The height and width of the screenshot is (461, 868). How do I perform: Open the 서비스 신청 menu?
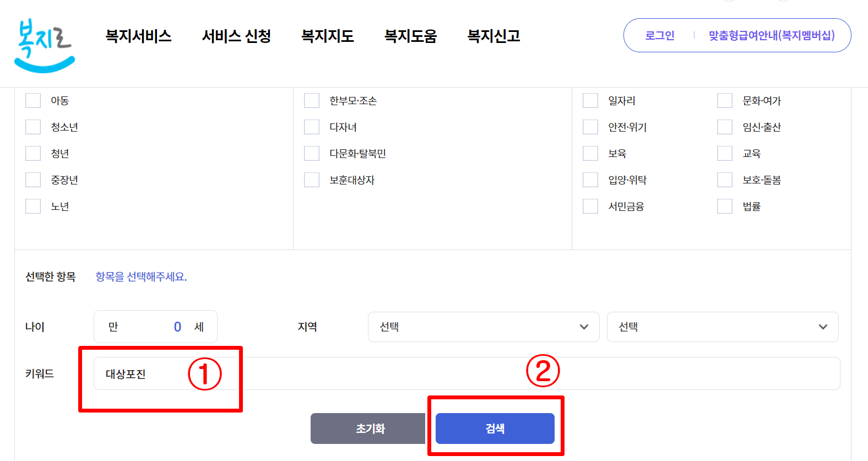[x=236, y=36]
